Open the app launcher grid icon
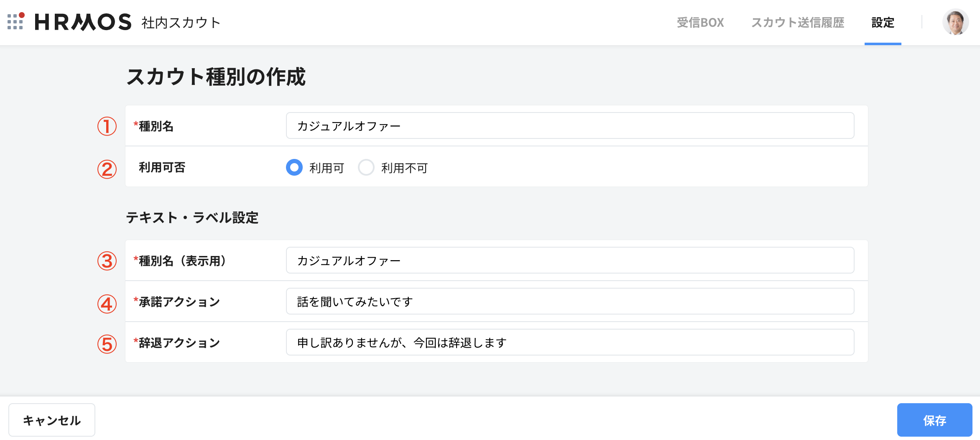Image resolution: width=980 pixels, height=440 pixels. click(x=15, y=22)
